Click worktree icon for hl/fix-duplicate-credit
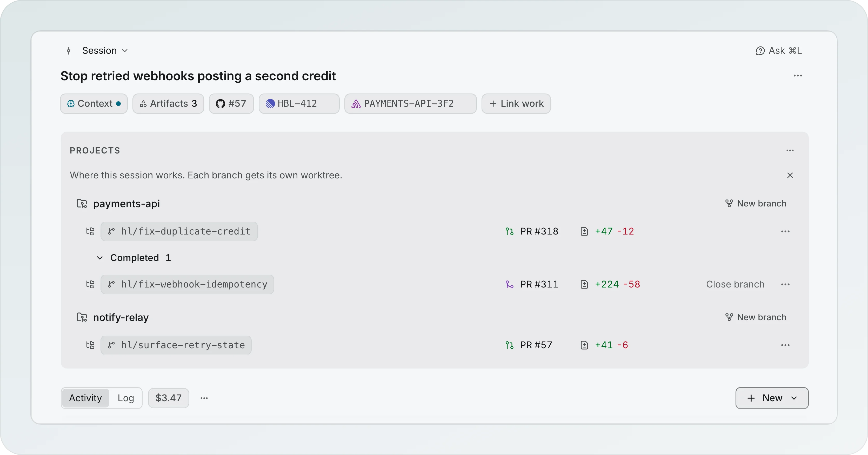The height and width of the screenshot is (455, 868). [90, 232]
